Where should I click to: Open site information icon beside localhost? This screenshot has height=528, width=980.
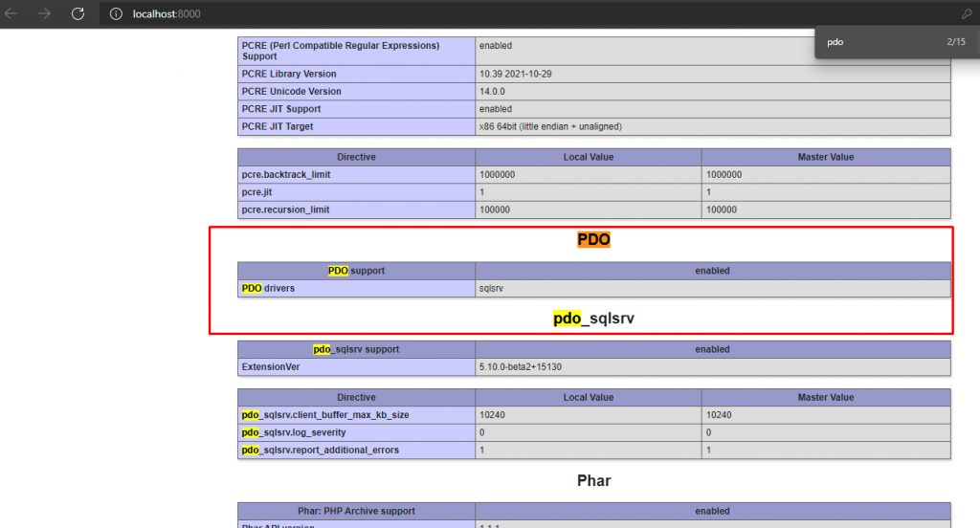[116, 14]
